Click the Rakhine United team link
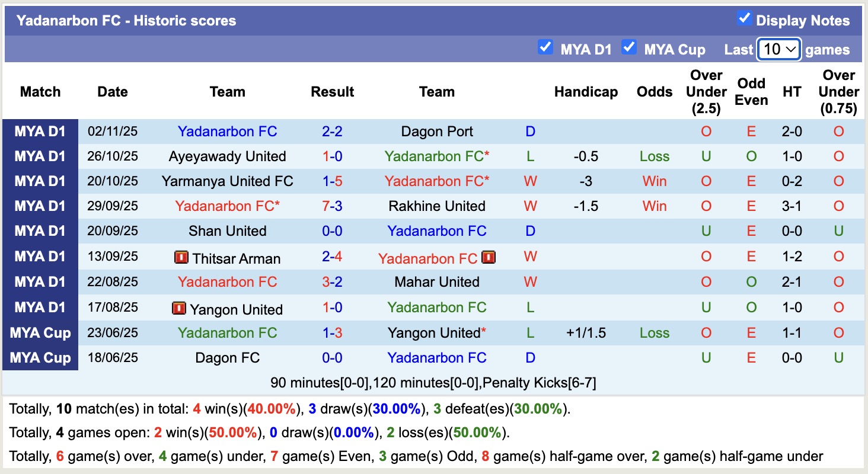 [437, 206]
